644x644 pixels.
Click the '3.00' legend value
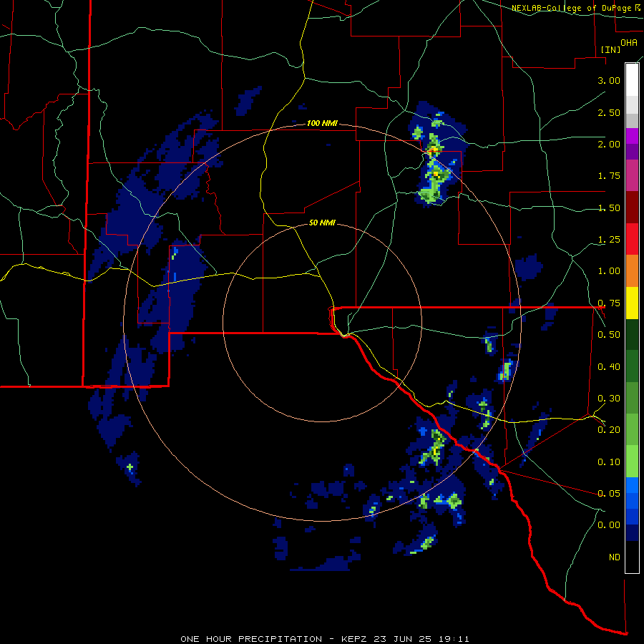609,80
